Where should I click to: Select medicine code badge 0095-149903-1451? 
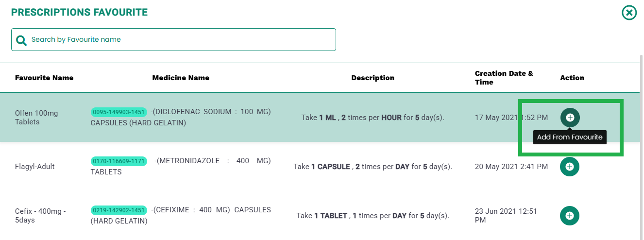[119, 112]
